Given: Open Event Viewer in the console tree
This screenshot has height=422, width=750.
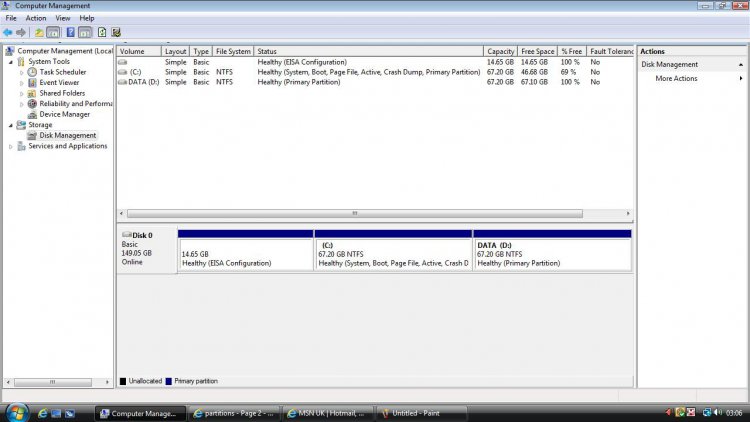Looking at the screenshot, I should [x=60, y=83].
